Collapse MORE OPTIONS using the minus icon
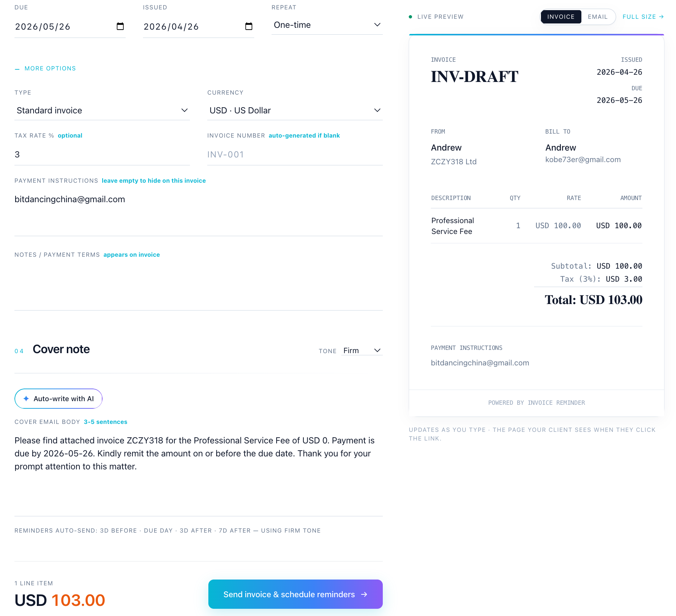 click(17, 68)
